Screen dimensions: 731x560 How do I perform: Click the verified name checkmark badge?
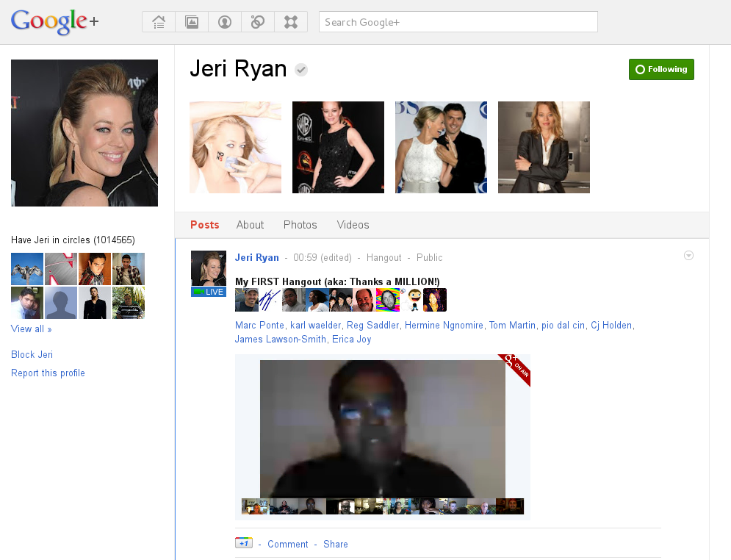coord(301,70)
